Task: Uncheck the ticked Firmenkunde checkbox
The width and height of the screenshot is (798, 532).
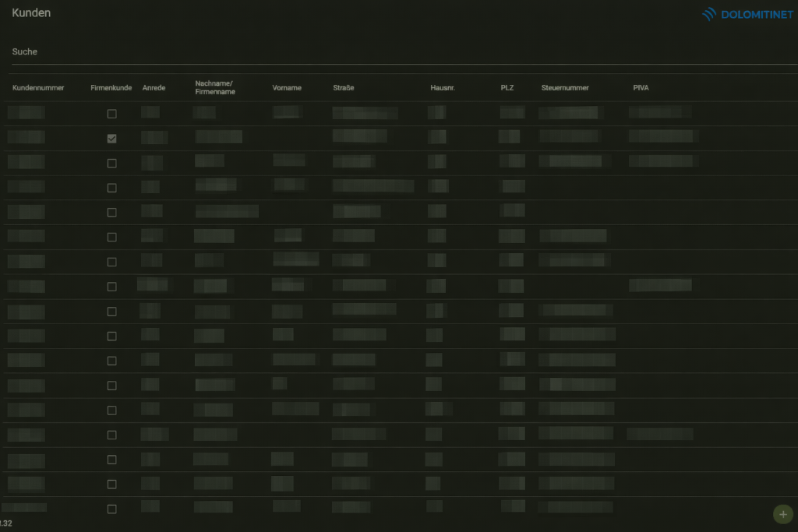Action: pyautogui.click(x=111, y=138)
